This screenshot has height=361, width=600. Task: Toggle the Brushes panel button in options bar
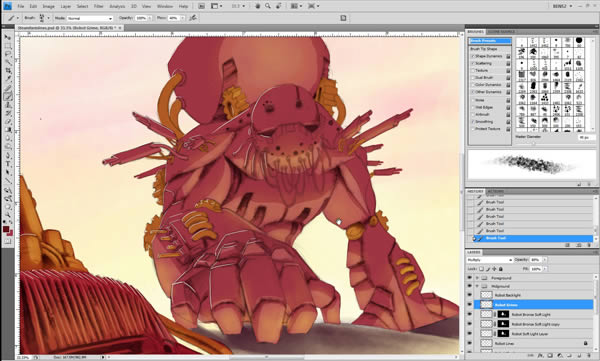click(x=343, y=18)
